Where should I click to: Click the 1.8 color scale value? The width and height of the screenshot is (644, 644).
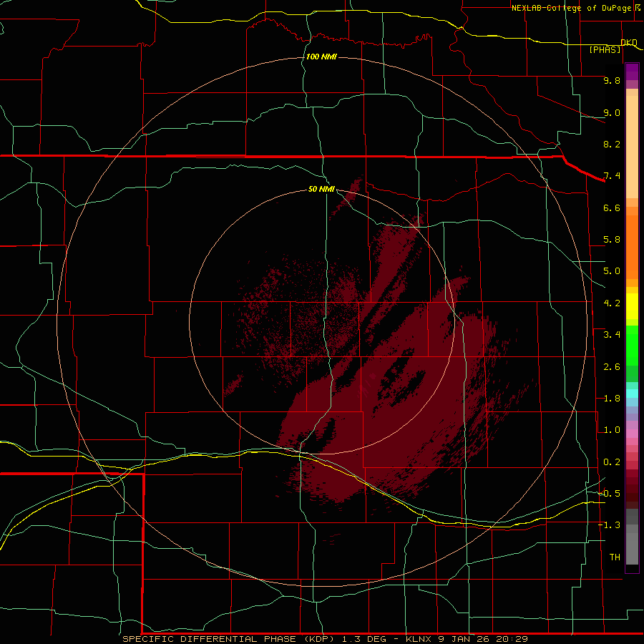coord(612,399)
